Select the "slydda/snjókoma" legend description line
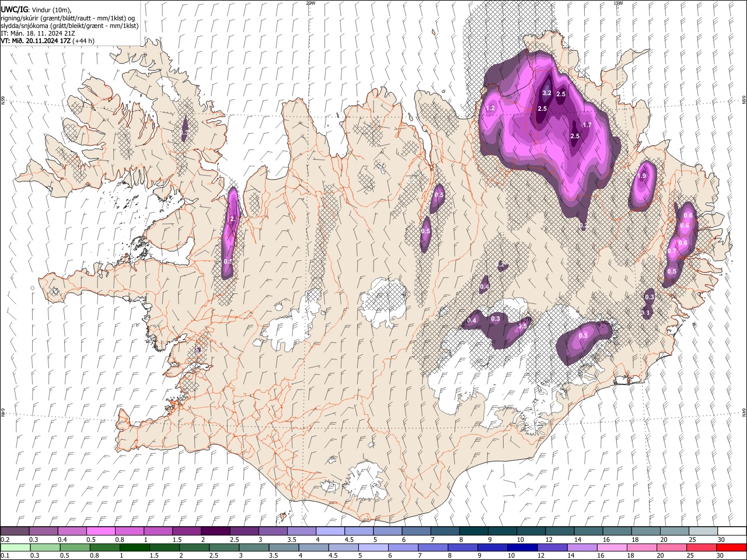The image size is (747, 560). tap(69, 26)
